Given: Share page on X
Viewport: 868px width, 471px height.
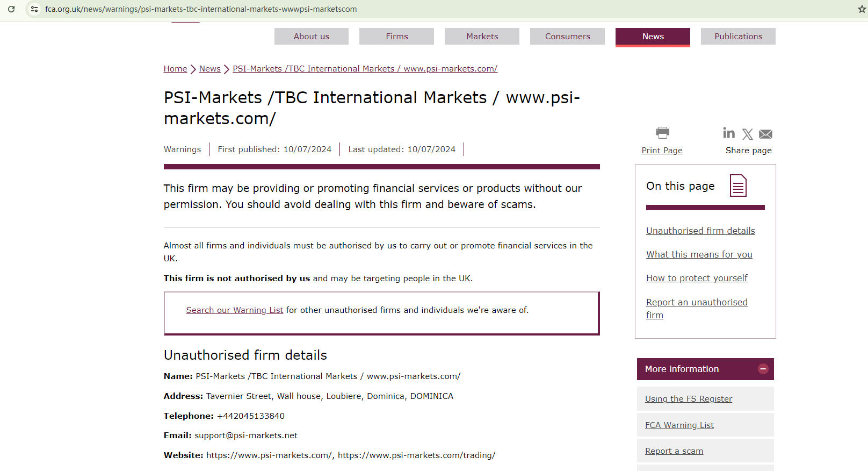Looking at the screenshot, I should (748, 134).
